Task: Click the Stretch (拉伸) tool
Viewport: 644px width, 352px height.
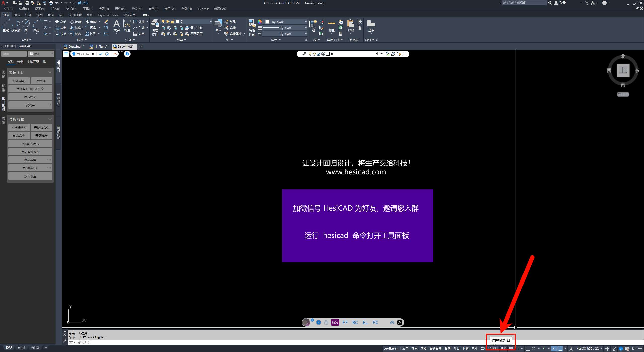Action: coord(61,34)
